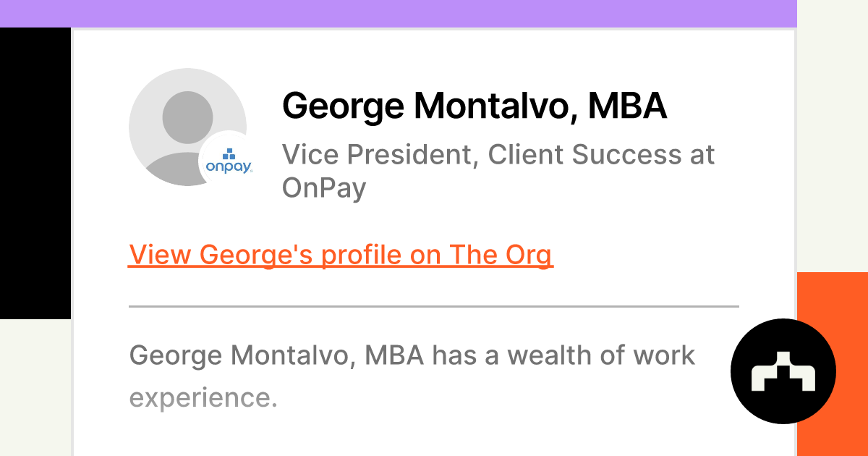Click the faded word "experience." in bio
Screen dimensions: 868x456
(203, 397)
